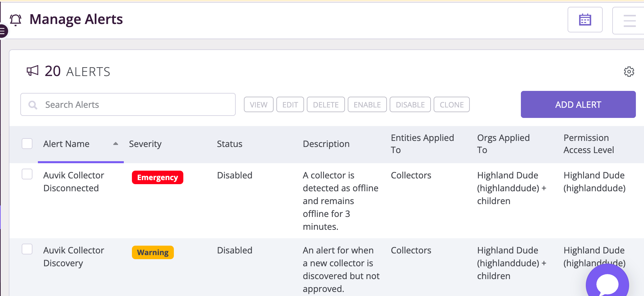Image resolution: width=644 pixels, height=296 pixels.
Task: Sort by the Description column header
Action: coord(326,144)
